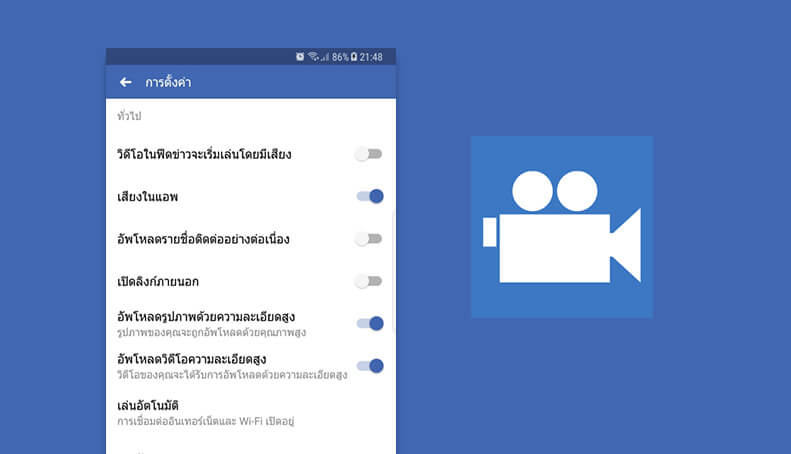
Task: Tap the อัพโหลดวิดีโอความละเอียดสูง title
Action: tap(192, 359)
